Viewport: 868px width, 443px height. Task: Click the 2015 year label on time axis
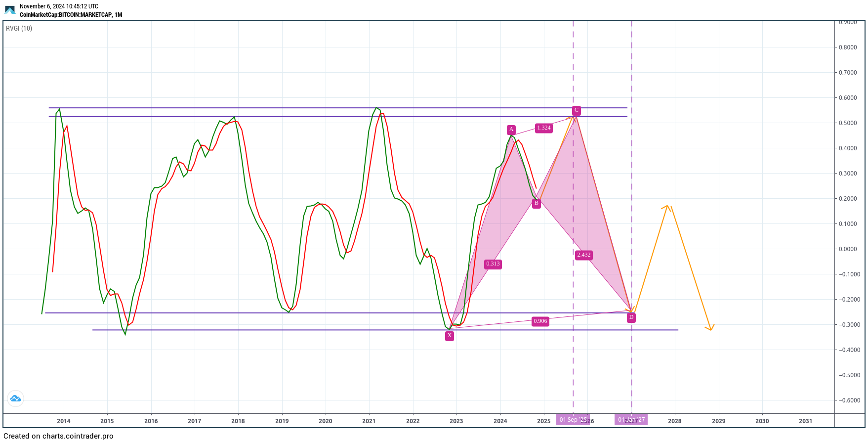pyautogui.click(x=107, y=421)
